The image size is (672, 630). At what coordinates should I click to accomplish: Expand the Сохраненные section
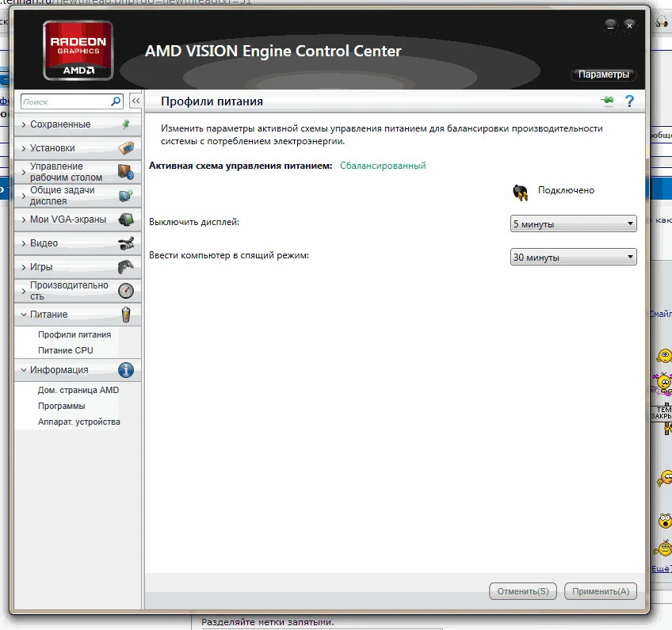78,124
